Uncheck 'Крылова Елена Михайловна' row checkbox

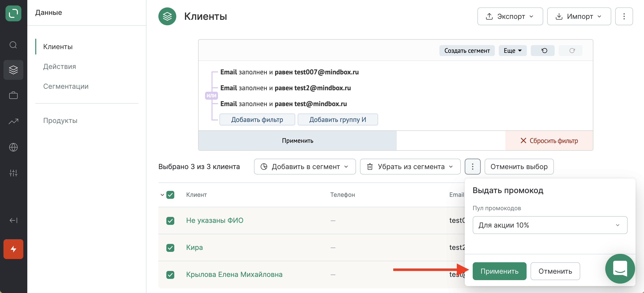coord(170,274)
